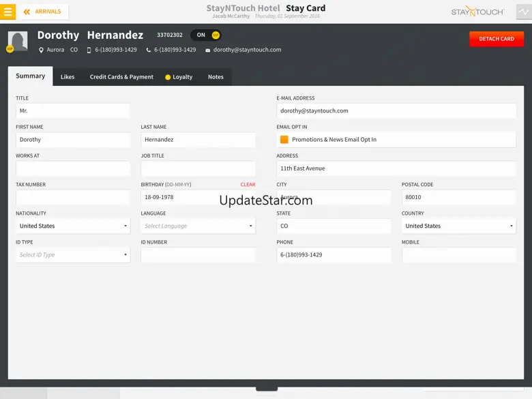Edit the State field showing CO
Image resolution: width=532 pixels, height=399 pixels.
coord(334,226)
